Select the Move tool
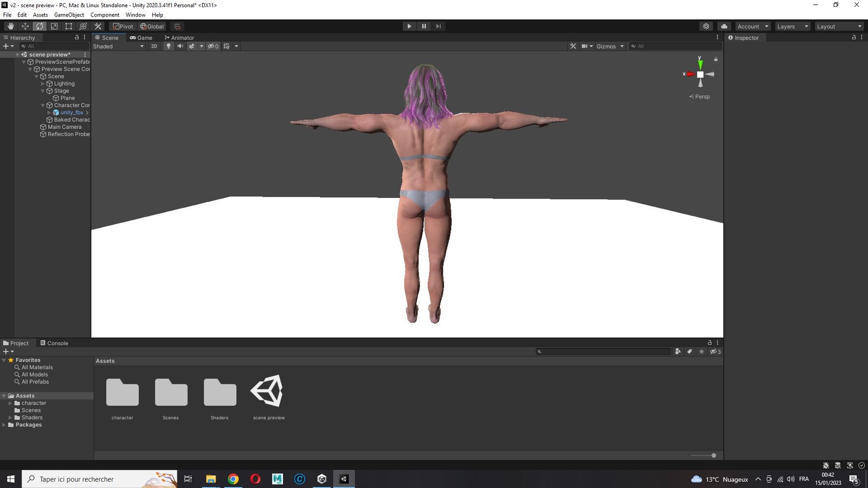 pyautogui.click(x=25, y=26)
